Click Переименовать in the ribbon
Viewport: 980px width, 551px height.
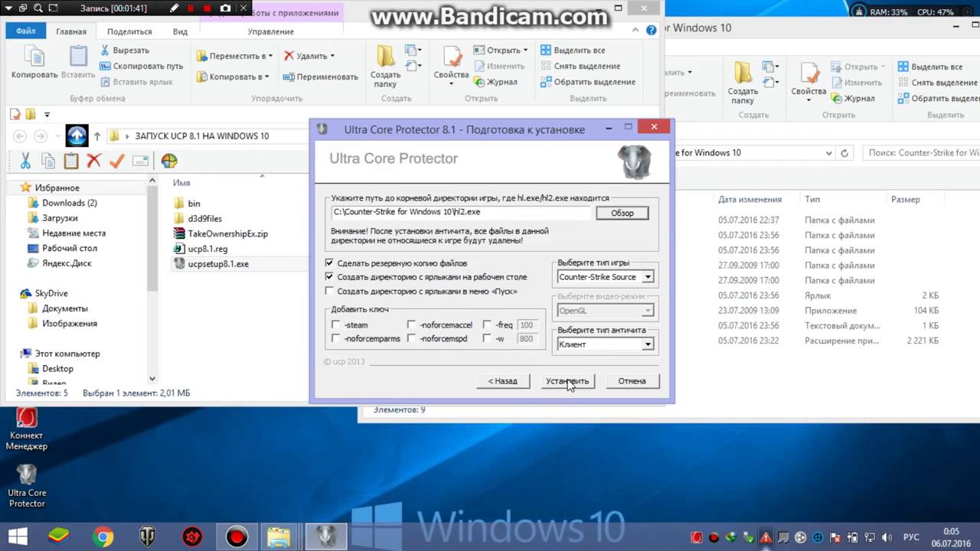(320, 77)
